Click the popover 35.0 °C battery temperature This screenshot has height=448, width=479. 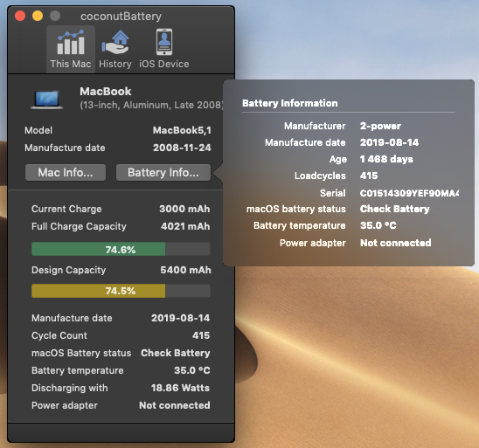[x=378, y=225]
